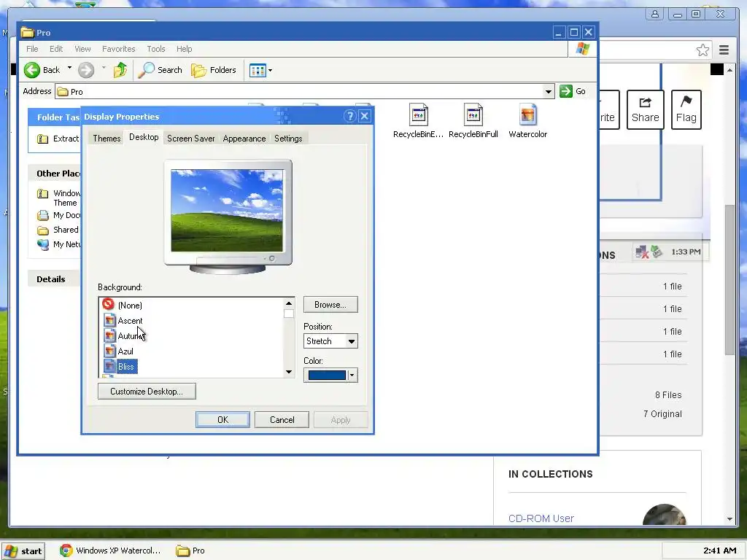This screenshot has width=747, height=560.
Task: Switch to the Screen Saver tab
Action: coord(190,139)
